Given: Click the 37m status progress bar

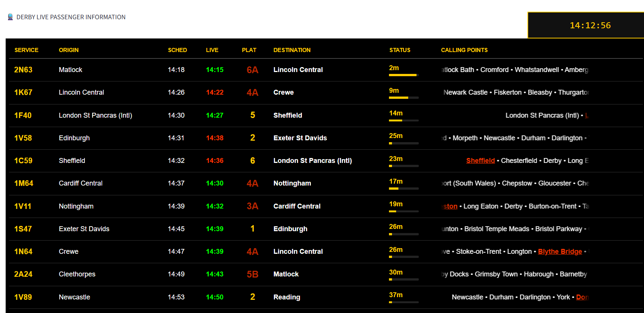Looking at the screenshot, I should [403, 302].
